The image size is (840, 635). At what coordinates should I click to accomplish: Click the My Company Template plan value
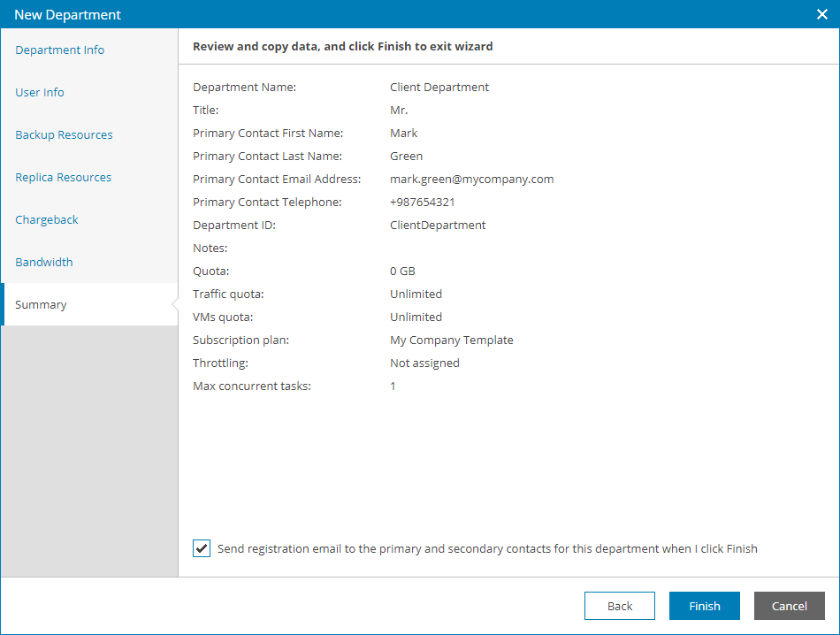tap(451, 340)
